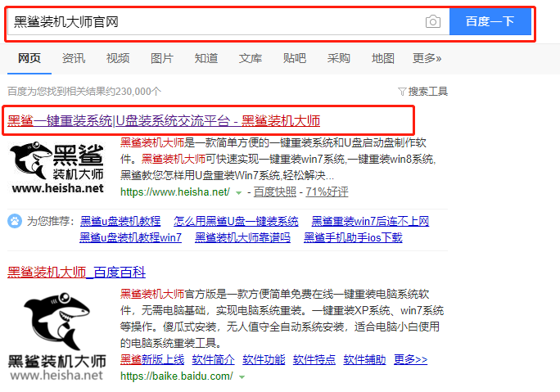Open the 软件功能 sublink

(264, 359)
